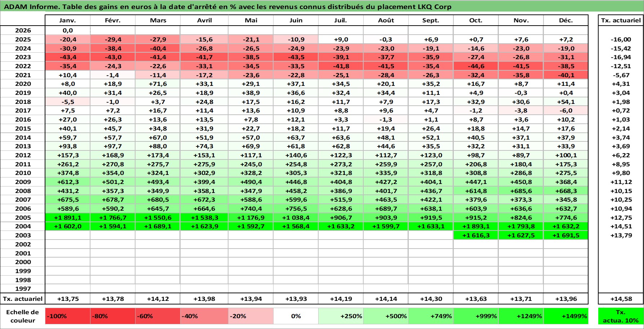Select the +740,4 cell for Mai 2006
This screenshot has height=329, width=644.
tap(251, 209)
